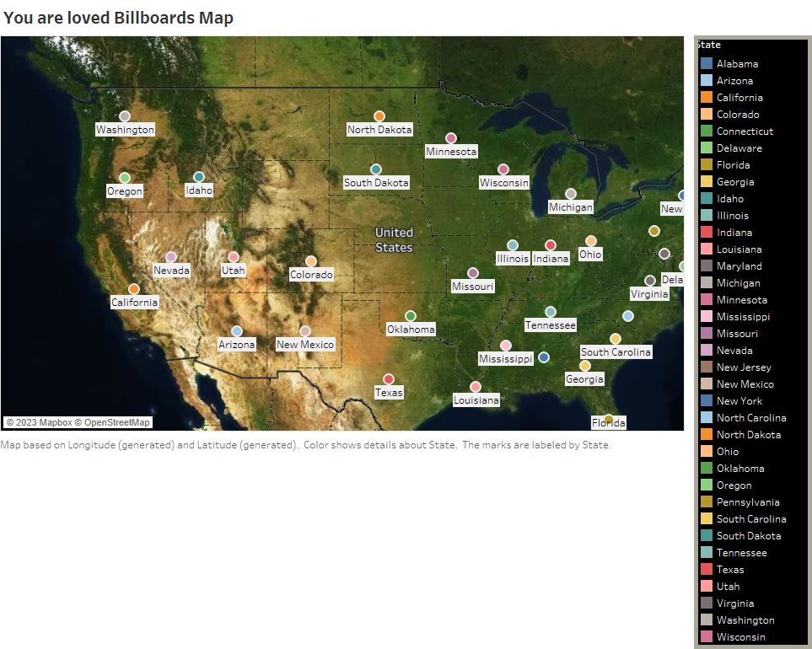The width and height of the screenshot is (812, 649).
Task: Click the Washington circle marker
Action: [125, 116]
